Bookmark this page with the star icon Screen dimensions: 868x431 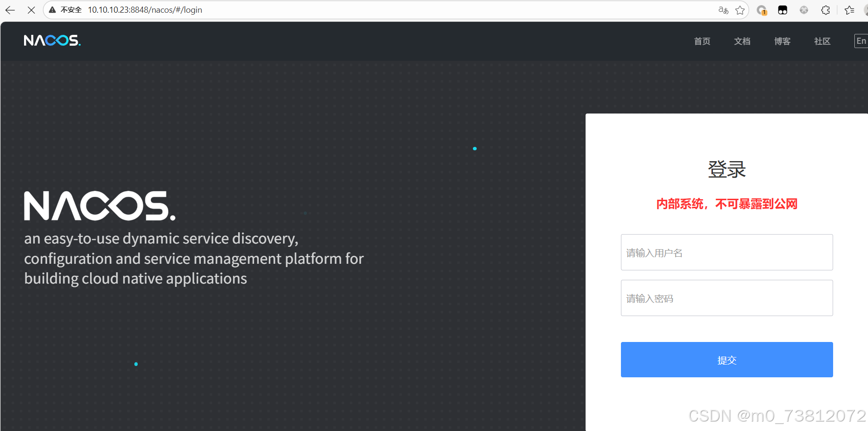[x=740, y=10]
